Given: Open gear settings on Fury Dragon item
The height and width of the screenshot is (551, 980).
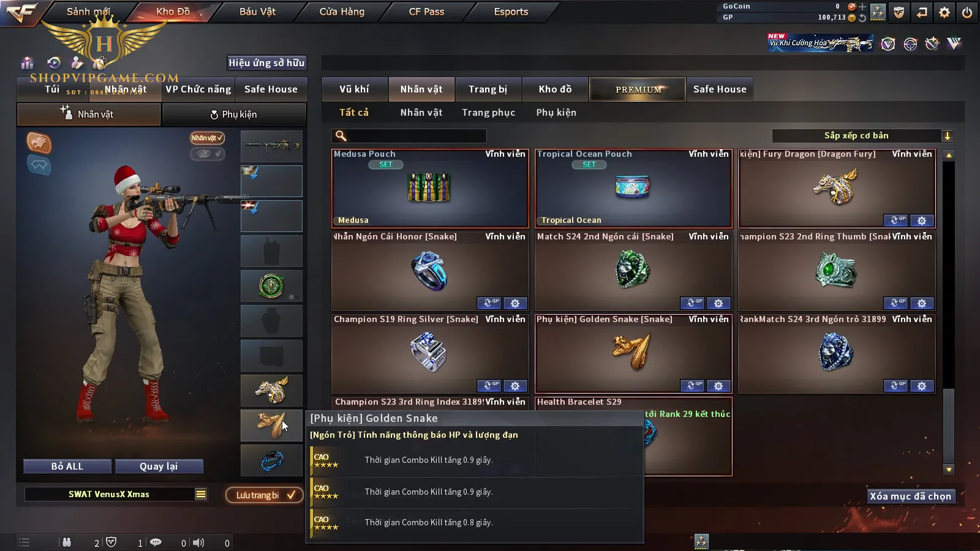Looking at the screenshot, I should pos(922,220).
